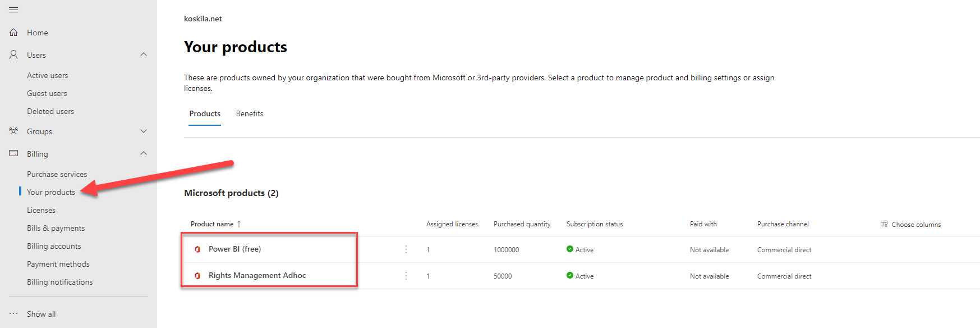This screenshot has height=328, width=980.
Task: Open Billing accounts
Action: (x=54, y=246)
